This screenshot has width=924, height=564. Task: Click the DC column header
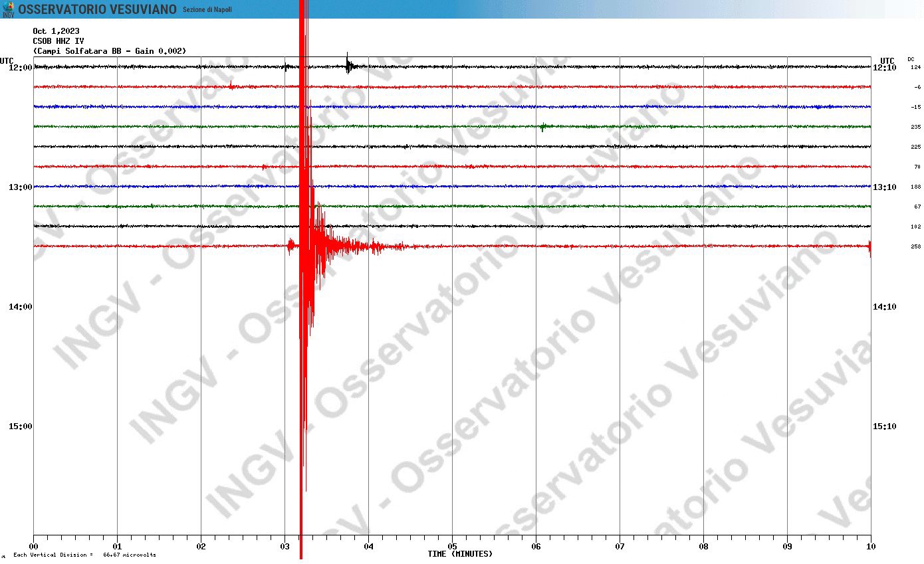point(911,59)
